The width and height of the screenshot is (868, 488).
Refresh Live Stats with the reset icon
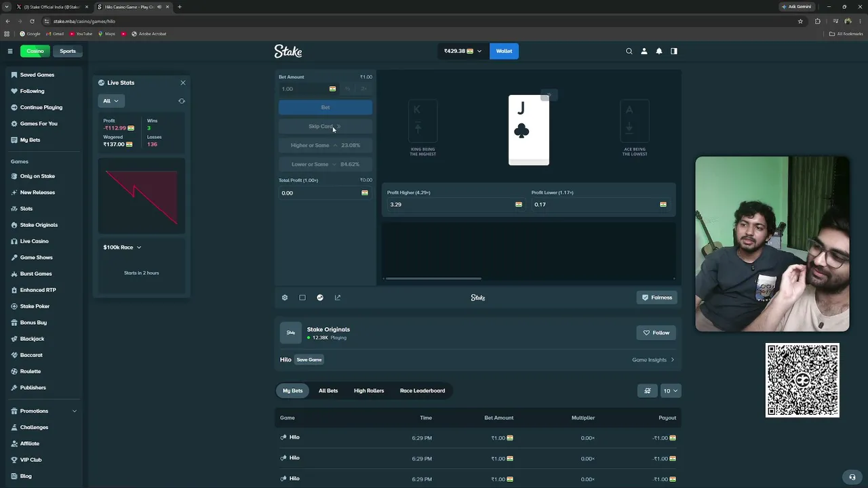182,101
